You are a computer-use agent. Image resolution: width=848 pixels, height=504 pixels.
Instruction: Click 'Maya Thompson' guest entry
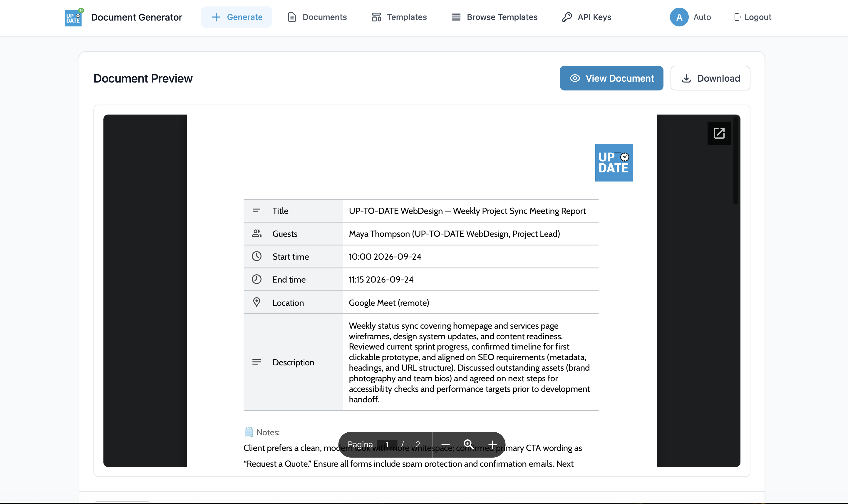point(454,234)
